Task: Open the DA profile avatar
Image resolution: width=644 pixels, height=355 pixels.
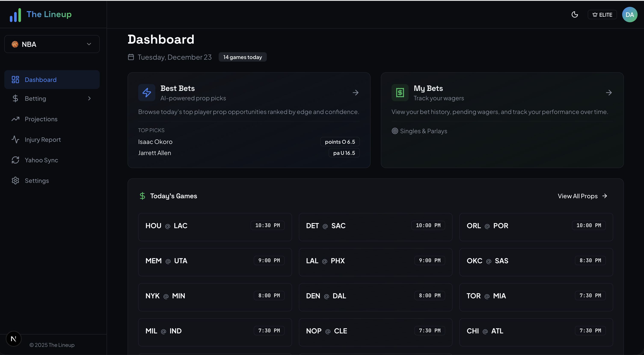Action: click(x=630, y=15)
